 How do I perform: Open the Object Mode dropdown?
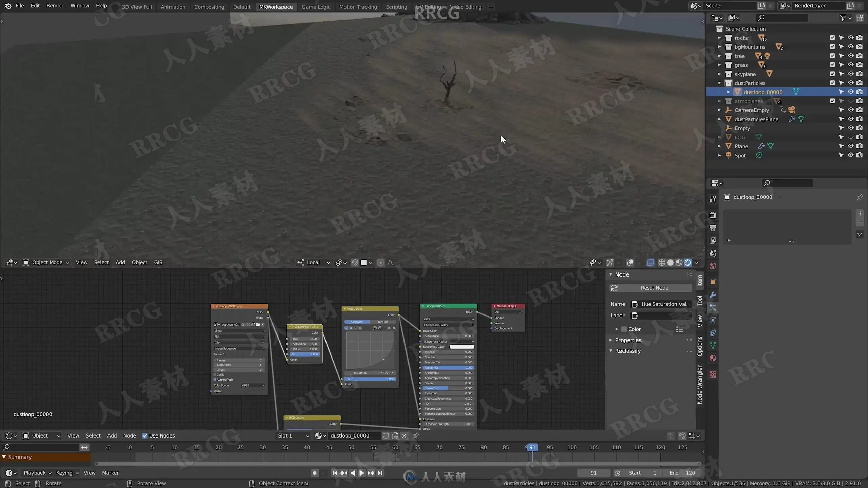tap(46, 263)
